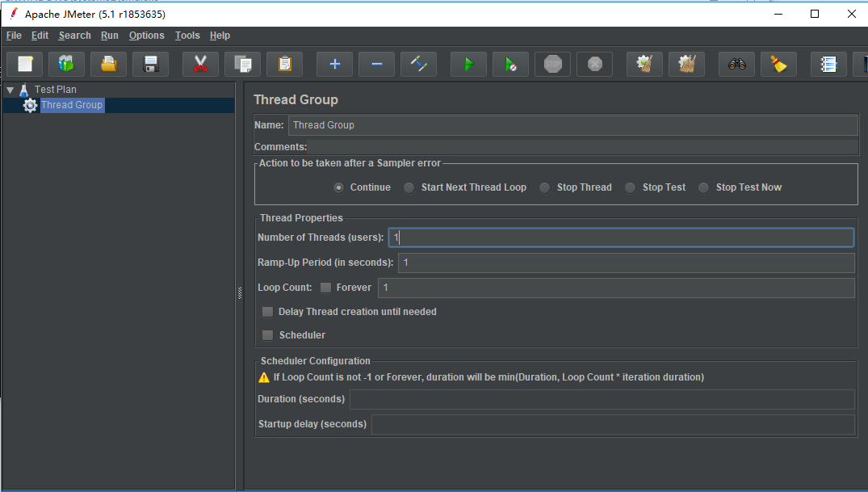Click the 'Scheduler Configuration' section label

(316, 361)
